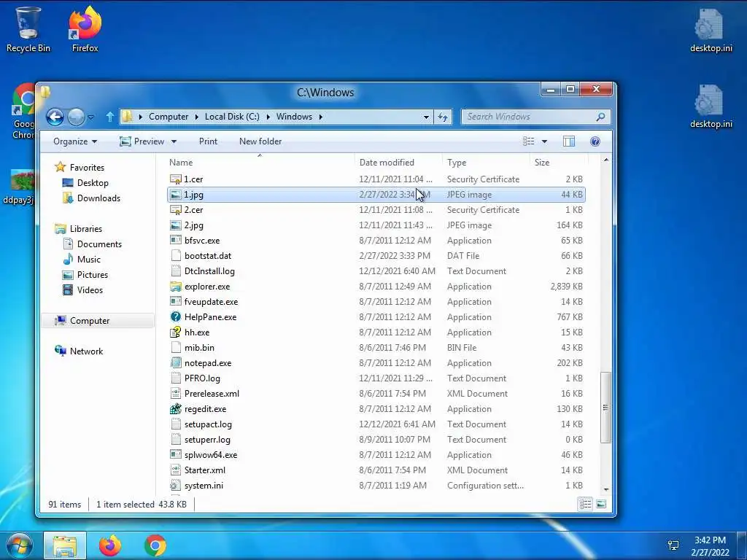Click the Forward navigation arrow
Screen dimensions: 747x560
[76, 117]
